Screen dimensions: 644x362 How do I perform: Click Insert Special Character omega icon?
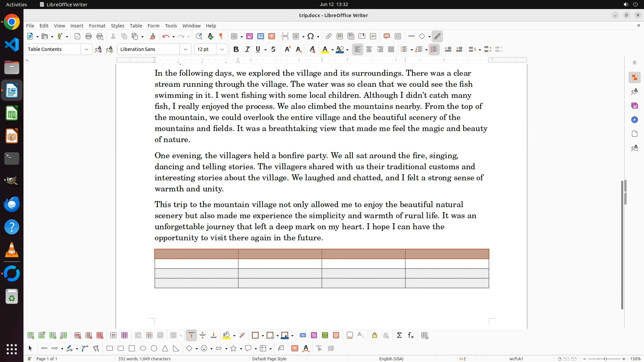coord(311,36)
